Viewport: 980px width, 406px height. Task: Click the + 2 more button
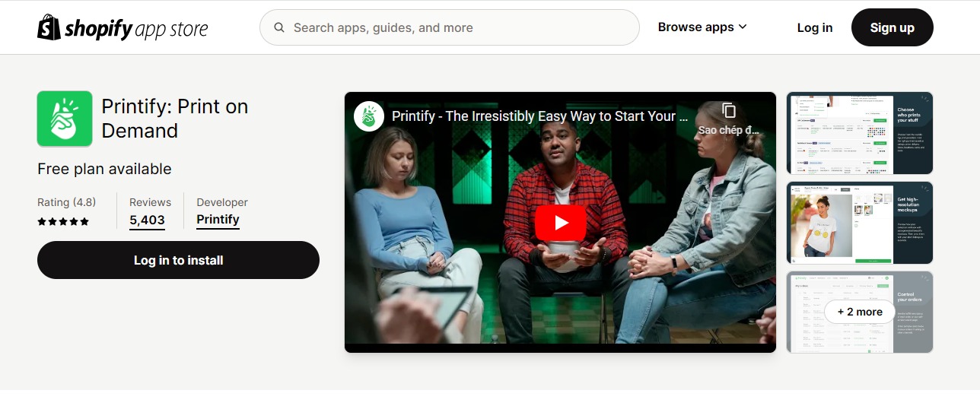point(860,312)
